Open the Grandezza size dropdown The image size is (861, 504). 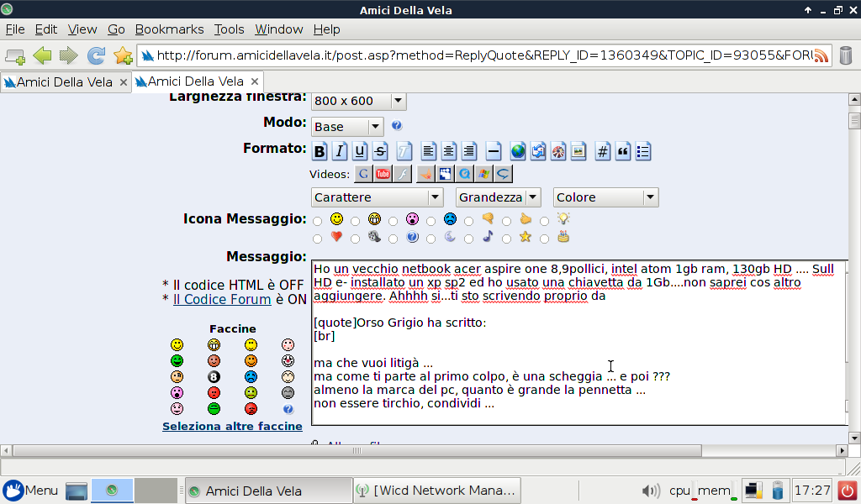498,197
